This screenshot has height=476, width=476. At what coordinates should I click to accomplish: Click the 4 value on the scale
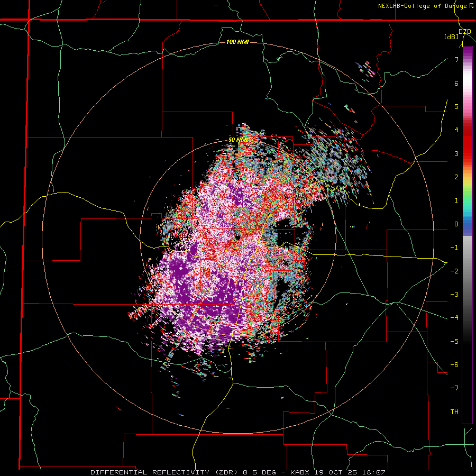[456, 130]
